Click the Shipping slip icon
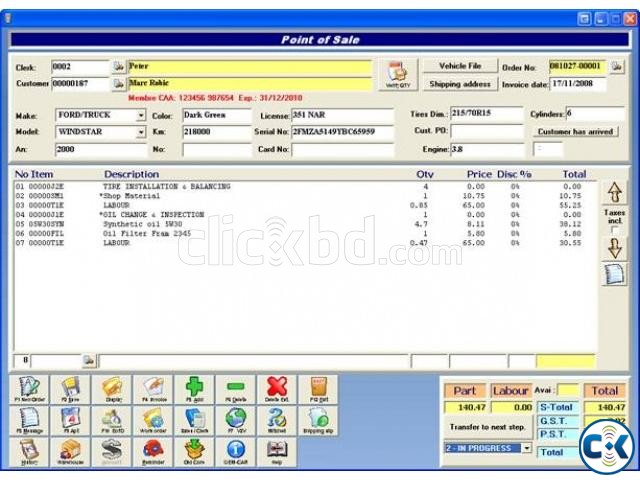 click(319, 420)
